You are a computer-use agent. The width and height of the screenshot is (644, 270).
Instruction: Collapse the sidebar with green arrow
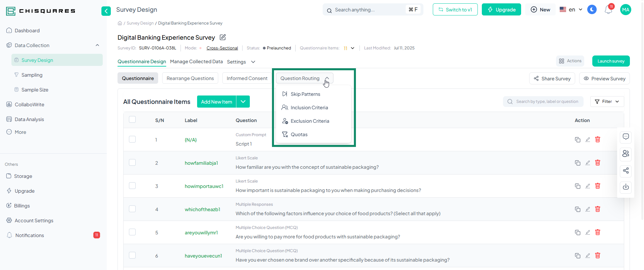(x=106, y=11)
